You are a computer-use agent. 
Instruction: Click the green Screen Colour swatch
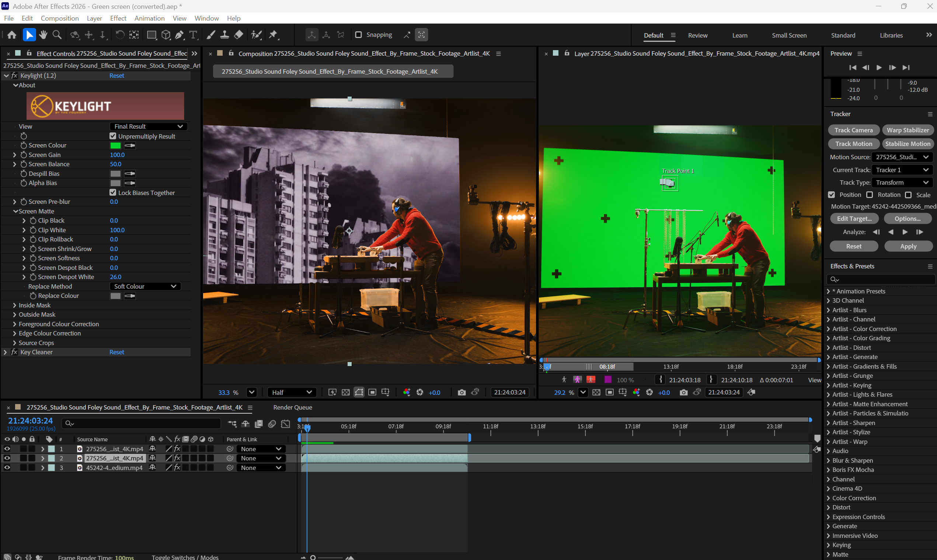(x=115, y=145)
